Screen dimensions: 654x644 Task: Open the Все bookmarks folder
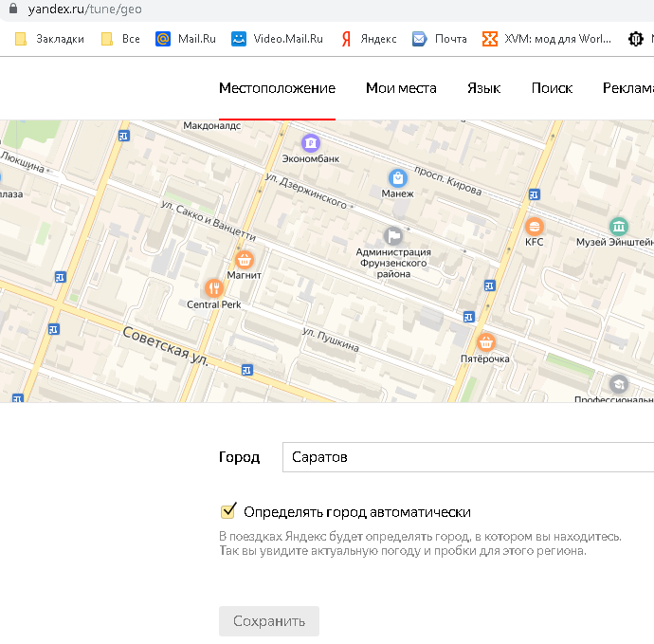tap(120, 39)
